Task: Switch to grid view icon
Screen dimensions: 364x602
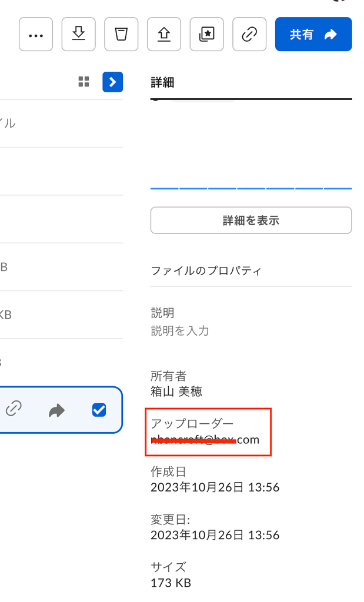Action: [x=84, y=82]
